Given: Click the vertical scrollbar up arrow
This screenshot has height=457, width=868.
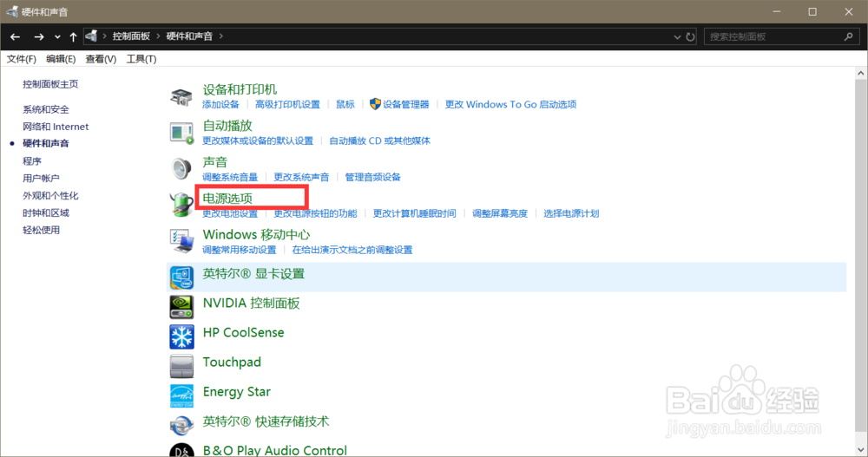Looking at the screenshot, I should 861,73.
